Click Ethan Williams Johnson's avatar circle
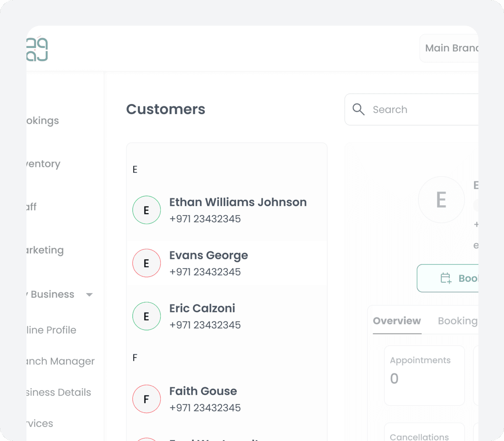Viewport: 504px width, 441px height. [x=147, y=210]
